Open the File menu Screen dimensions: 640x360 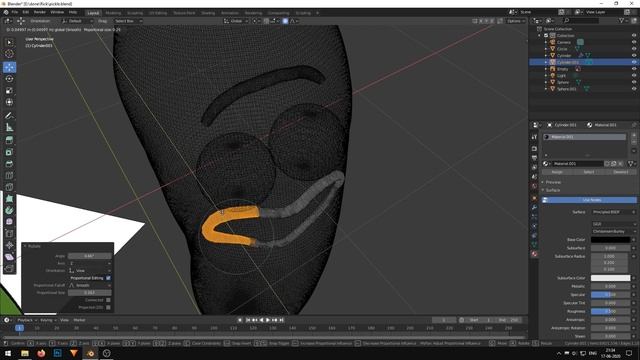point(15,12)
